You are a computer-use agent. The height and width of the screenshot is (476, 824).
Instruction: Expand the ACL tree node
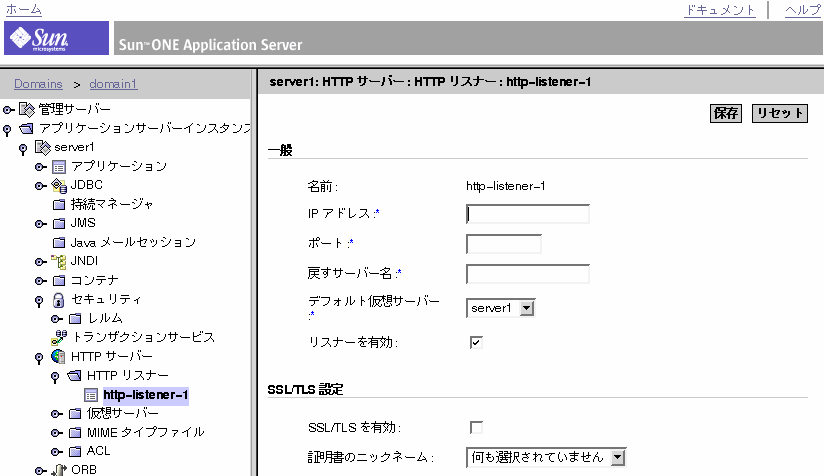pos(57,452)
